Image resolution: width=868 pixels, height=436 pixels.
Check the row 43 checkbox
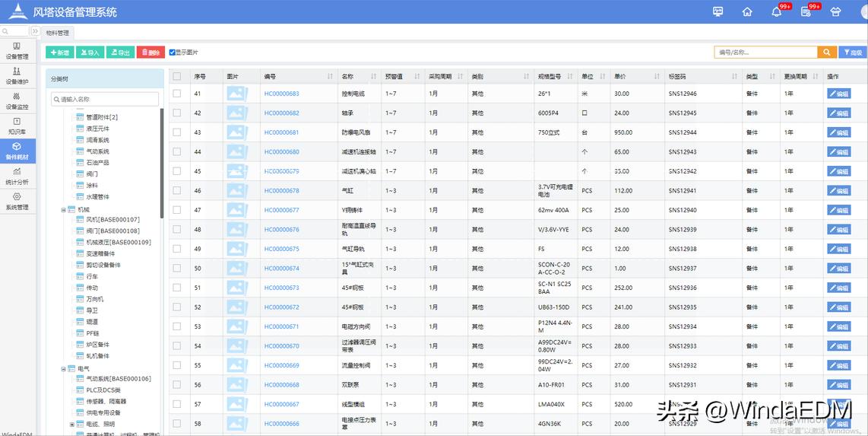click(177, 132)
